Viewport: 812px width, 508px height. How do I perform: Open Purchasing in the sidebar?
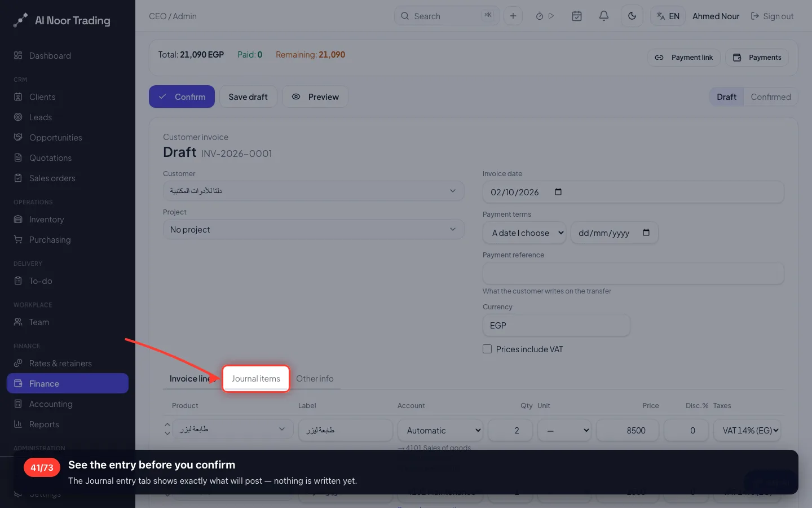[x=68, y=239]
